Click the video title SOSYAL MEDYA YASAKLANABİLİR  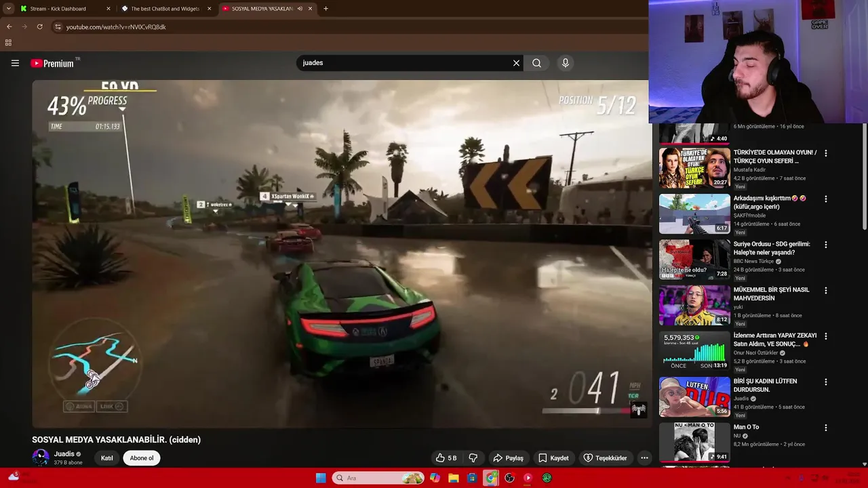point(116,440)
